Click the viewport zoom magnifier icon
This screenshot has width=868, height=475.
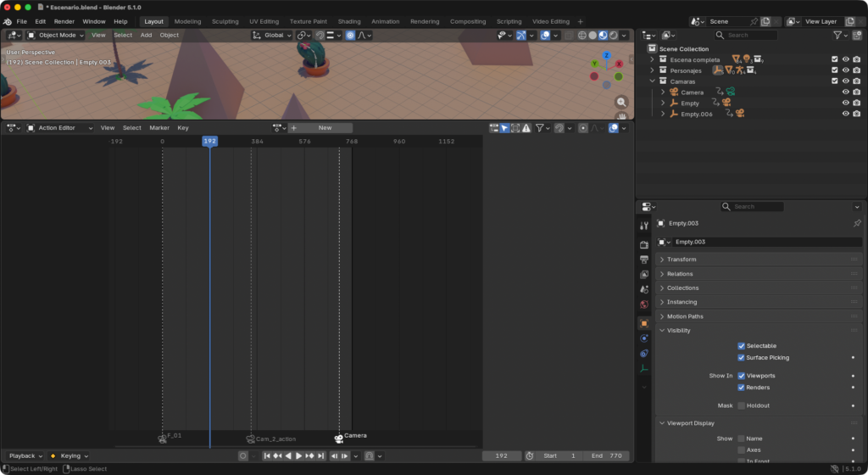pyautogui.click(x=621, y=102)
